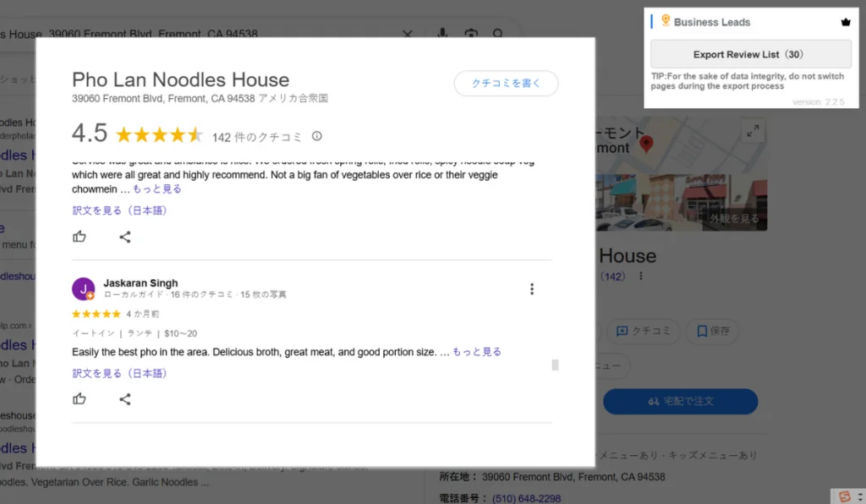866x504 pixels.
Task: Click the Sogou input method tray icon
Action: [845, 496]
